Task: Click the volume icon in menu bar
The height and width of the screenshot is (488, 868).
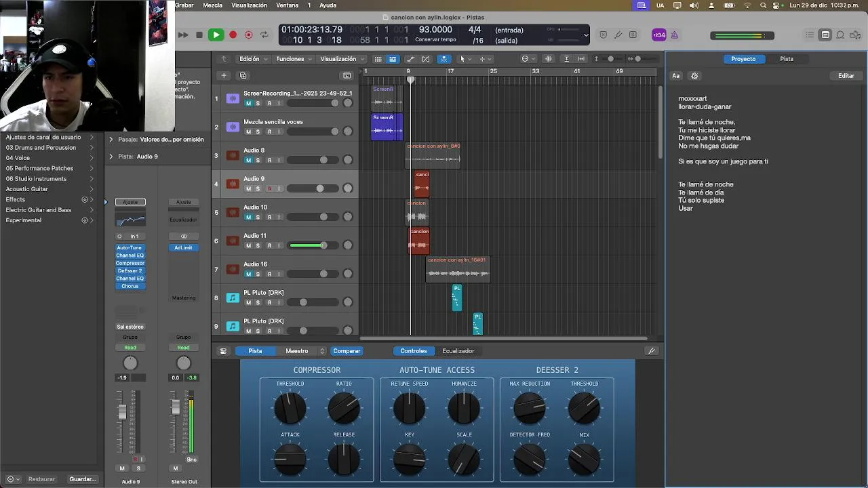Action: [694, 5]
